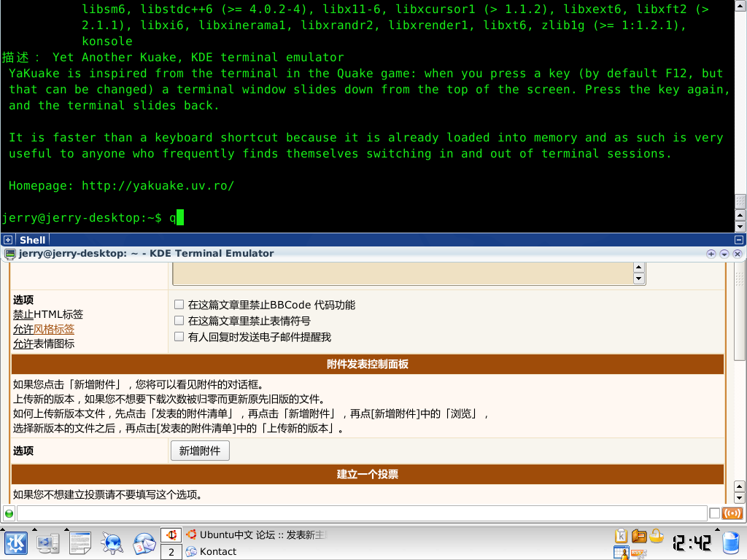Click the round plus button in title bar

(711, 254)
